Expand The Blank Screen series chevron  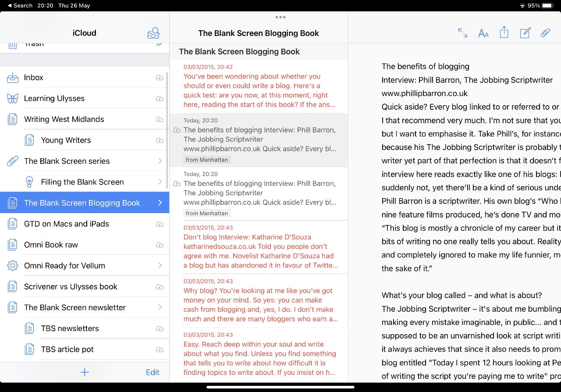(160, 161)
